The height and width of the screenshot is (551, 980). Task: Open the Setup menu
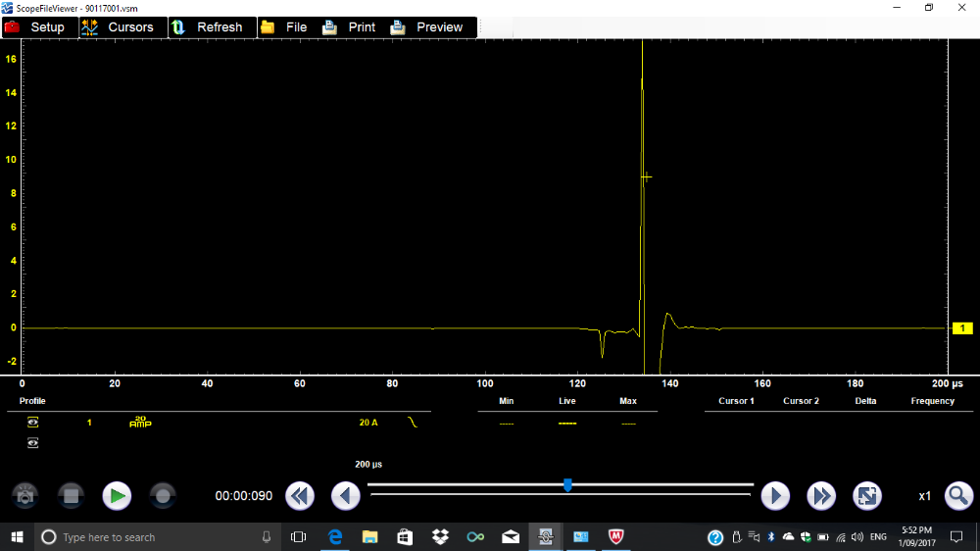click(x=39, y=27)
